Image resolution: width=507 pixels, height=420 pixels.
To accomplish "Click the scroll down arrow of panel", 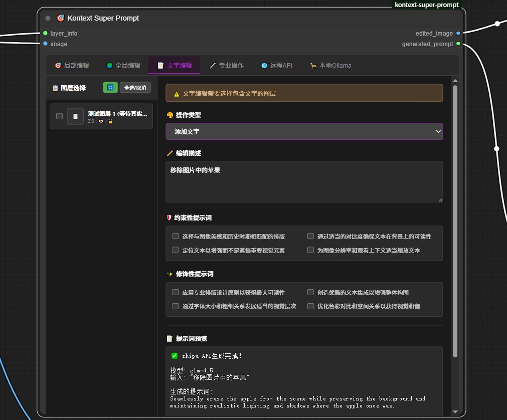I will pos(455,411).
